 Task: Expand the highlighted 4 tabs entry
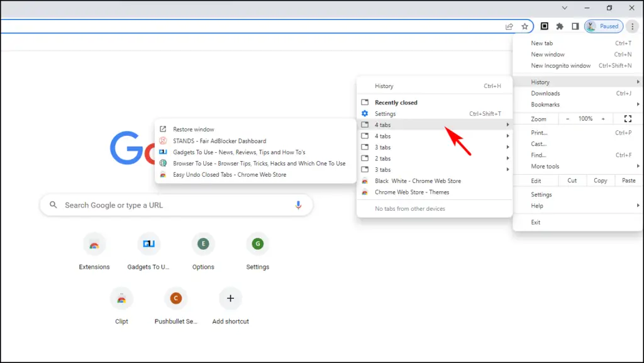point(435,125)
